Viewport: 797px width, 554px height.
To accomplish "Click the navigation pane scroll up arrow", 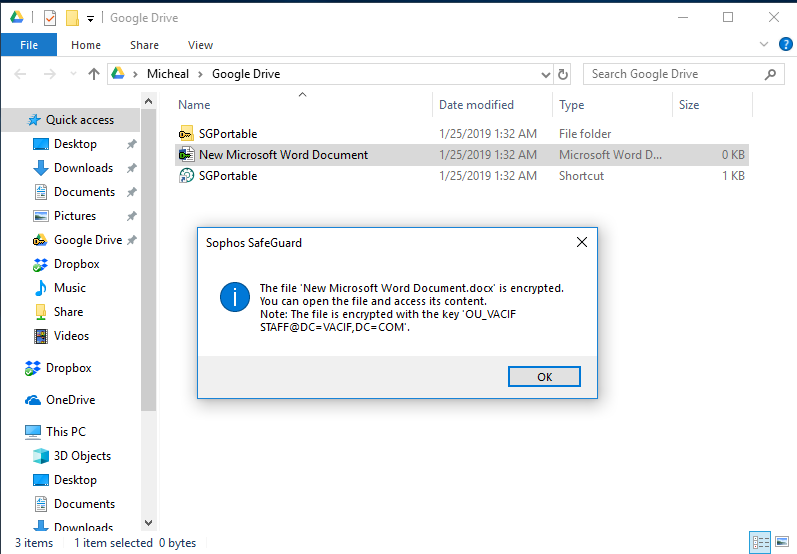I will point(148,101).
